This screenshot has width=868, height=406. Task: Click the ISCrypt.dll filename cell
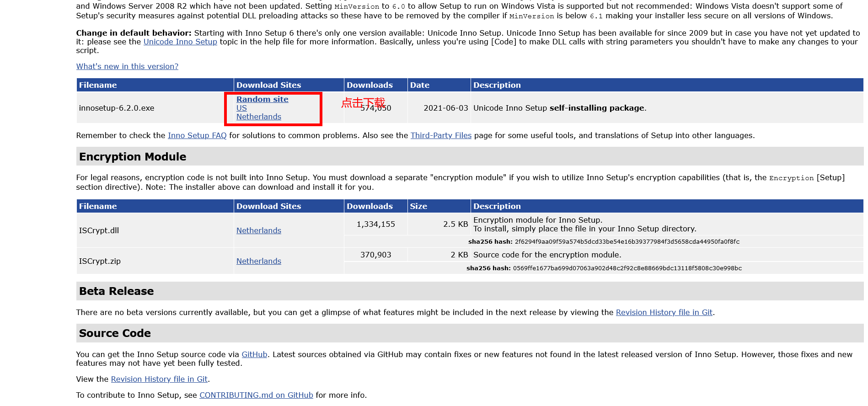click(x=155, y=230)
